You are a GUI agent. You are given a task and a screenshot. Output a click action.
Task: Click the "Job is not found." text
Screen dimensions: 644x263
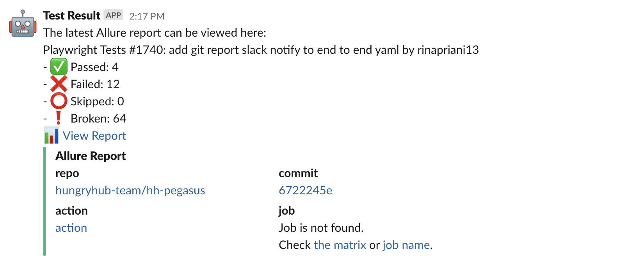click(x=321, y=228)
